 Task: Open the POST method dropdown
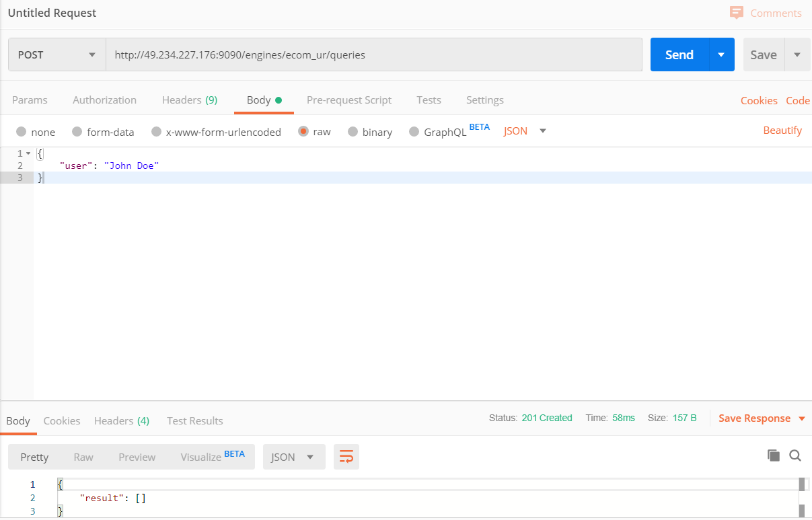tap(57, 54)
